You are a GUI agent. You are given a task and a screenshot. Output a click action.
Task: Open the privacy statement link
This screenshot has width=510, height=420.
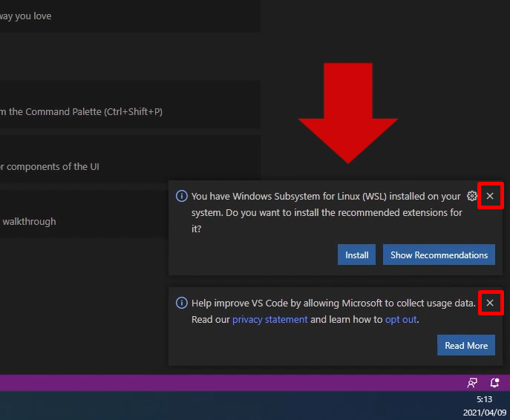[269, 320]
